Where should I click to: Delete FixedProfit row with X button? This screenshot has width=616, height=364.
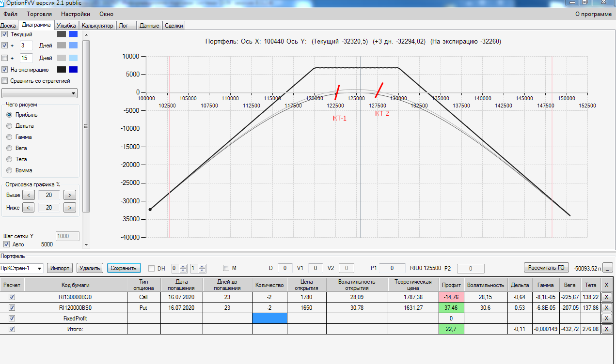pyautogui.click(x=607, y=318)
